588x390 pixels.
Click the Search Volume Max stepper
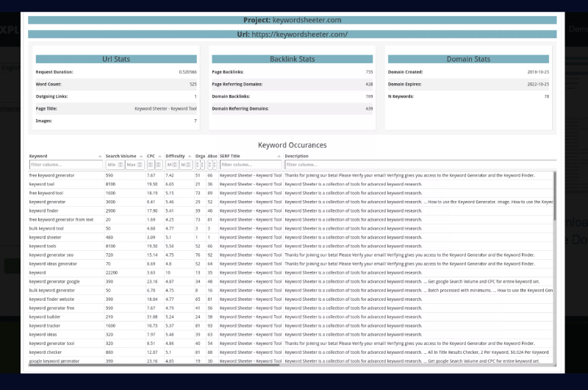140,164
